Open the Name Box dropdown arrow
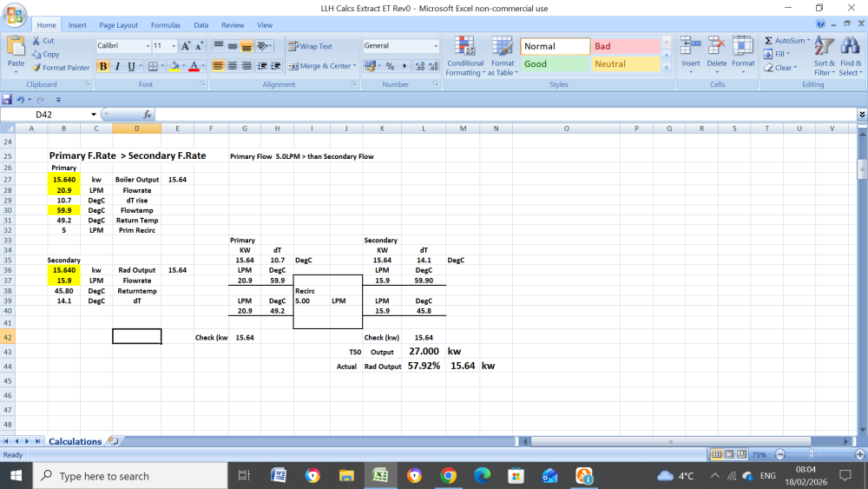This screenshot has height=489, width=868. (94, 115)
